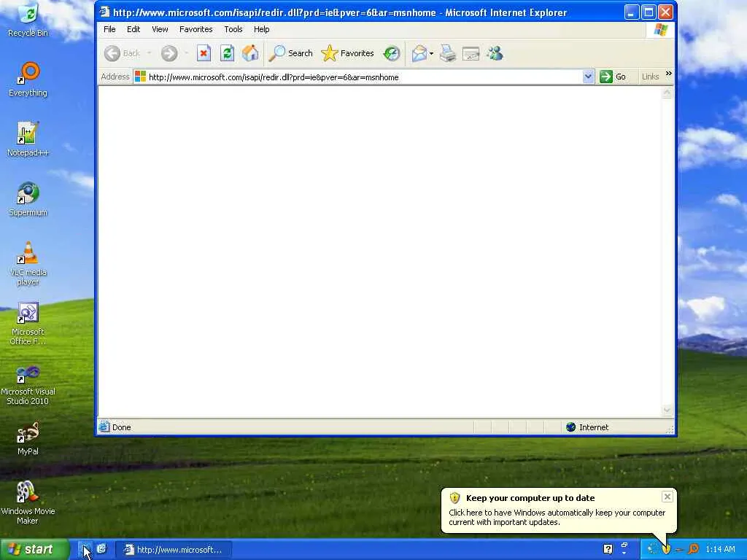Stop page loading with red X
This screenshot has height=560, width=747.
204,53
